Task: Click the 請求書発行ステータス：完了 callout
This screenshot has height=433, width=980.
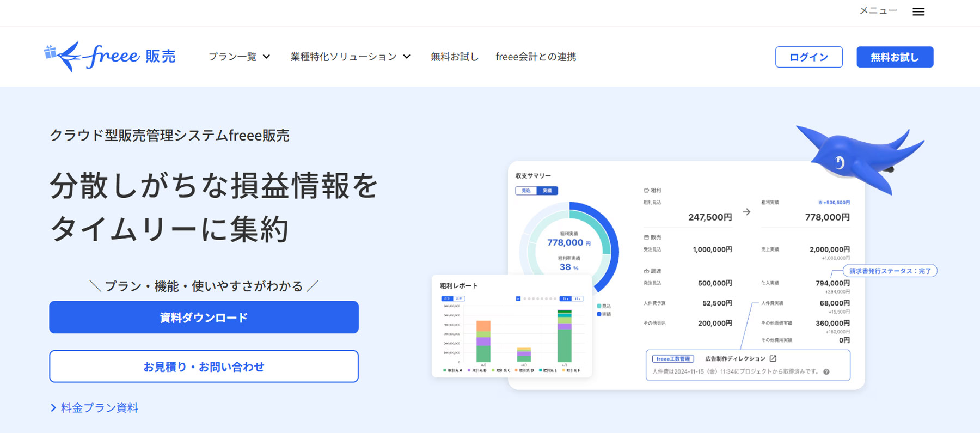Action: tap(890, 271)
